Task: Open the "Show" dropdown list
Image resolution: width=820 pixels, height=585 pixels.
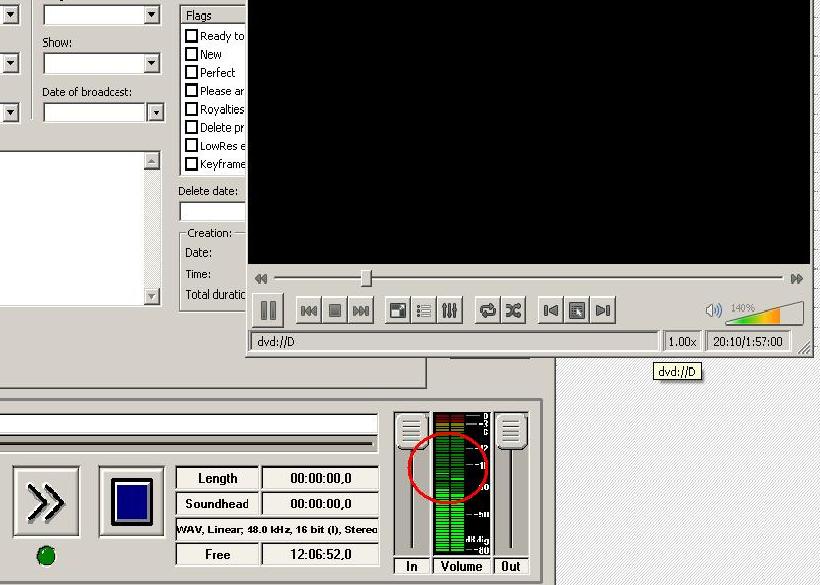Action: click(x=152, y=63)
